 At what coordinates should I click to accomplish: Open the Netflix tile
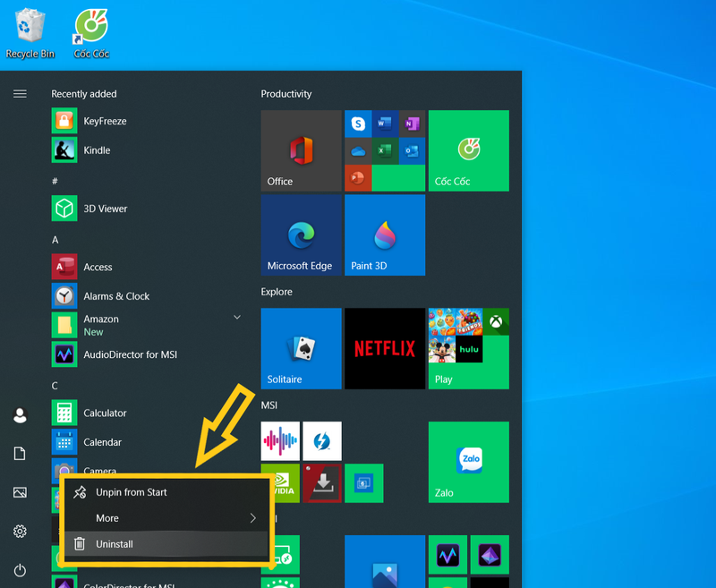(385, 348)
